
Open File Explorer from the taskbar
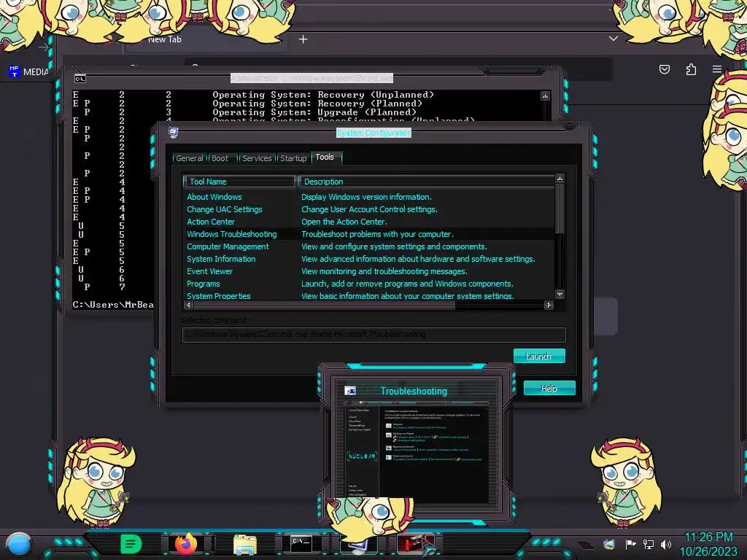point(245,544)
